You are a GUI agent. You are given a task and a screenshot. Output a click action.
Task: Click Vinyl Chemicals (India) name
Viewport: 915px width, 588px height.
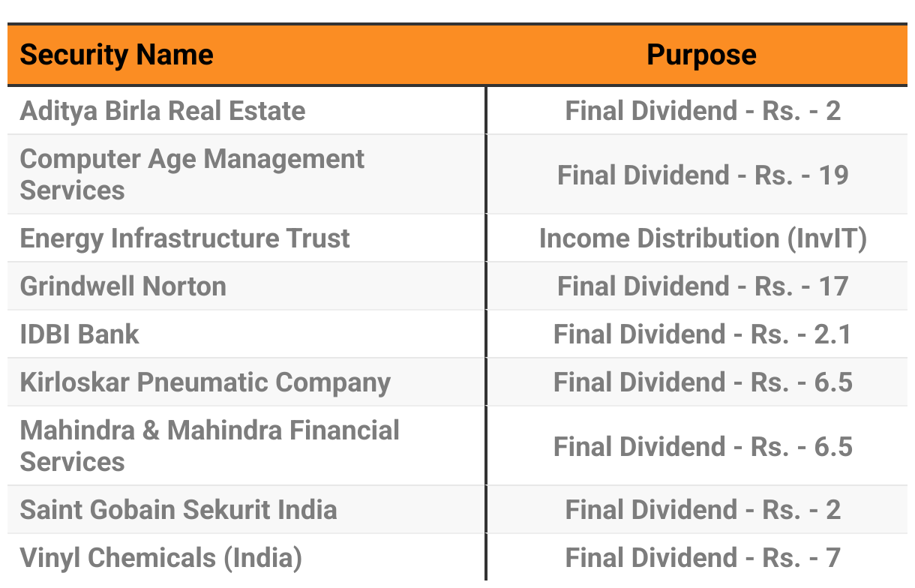(161, 558)
